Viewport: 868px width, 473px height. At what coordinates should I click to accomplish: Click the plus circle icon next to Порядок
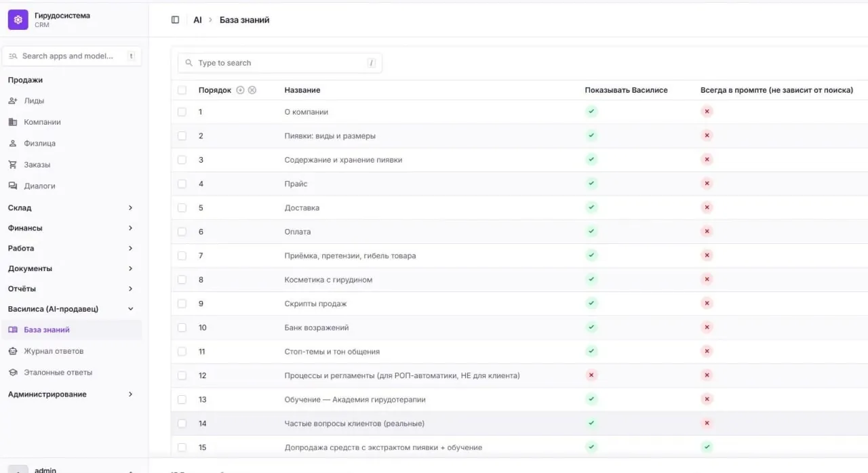pos(240,90)
